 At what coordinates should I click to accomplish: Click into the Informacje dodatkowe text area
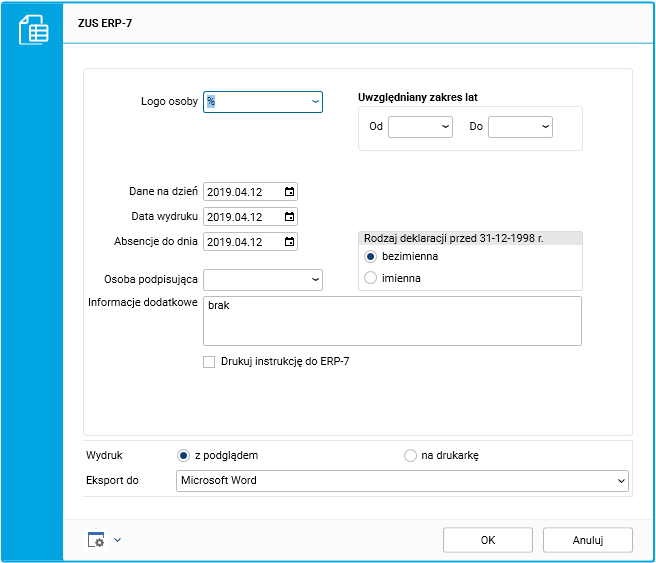pyautogui.click(x=392, y=321)
